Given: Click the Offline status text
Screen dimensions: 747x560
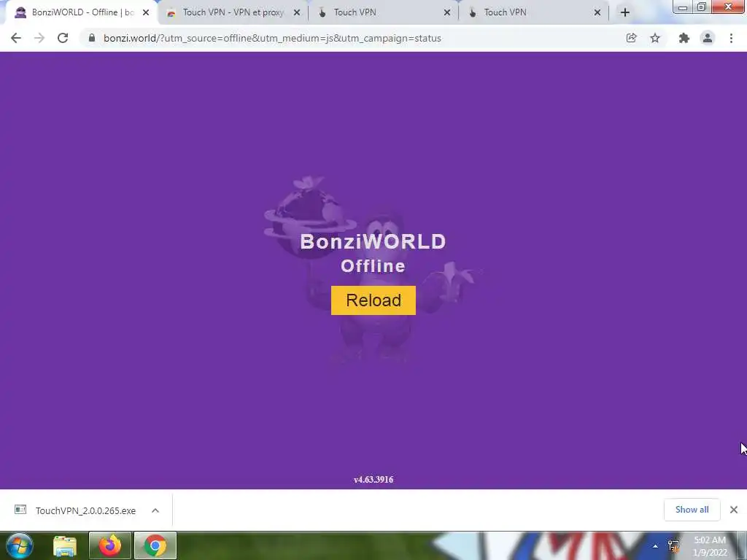Looking at the screenshot, I should [373, 265].
